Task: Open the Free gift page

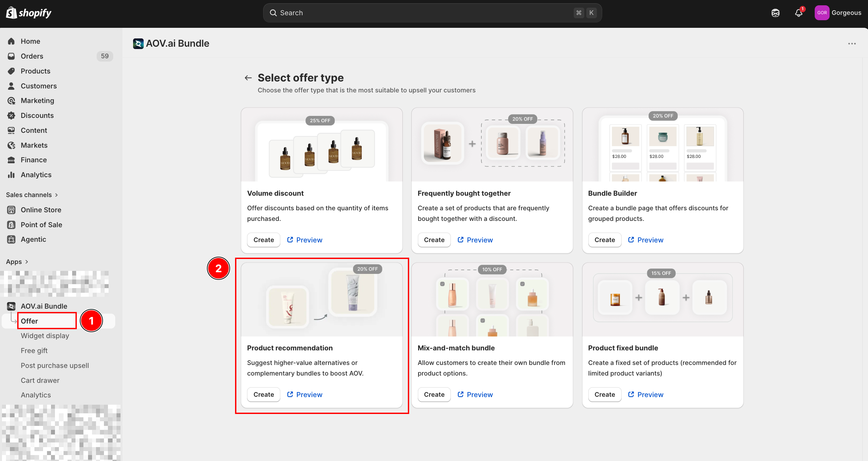Action: point(34,350)
